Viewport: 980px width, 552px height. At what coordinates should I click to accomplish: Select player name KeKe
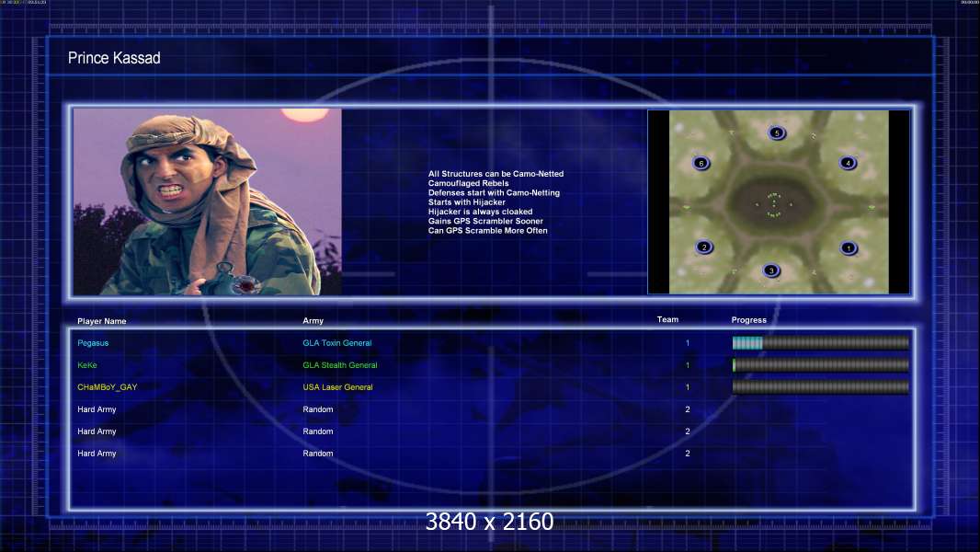86,365
